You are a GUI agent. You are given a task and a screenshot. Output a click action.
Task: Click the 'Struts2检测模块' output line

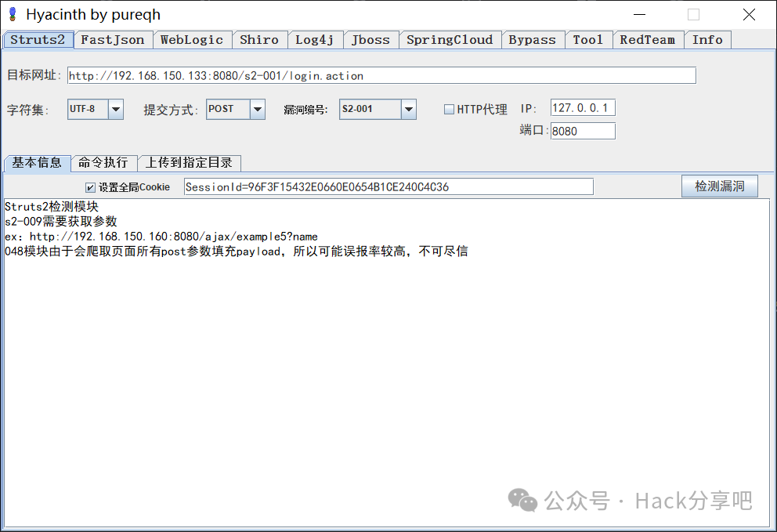click(52, 206)
